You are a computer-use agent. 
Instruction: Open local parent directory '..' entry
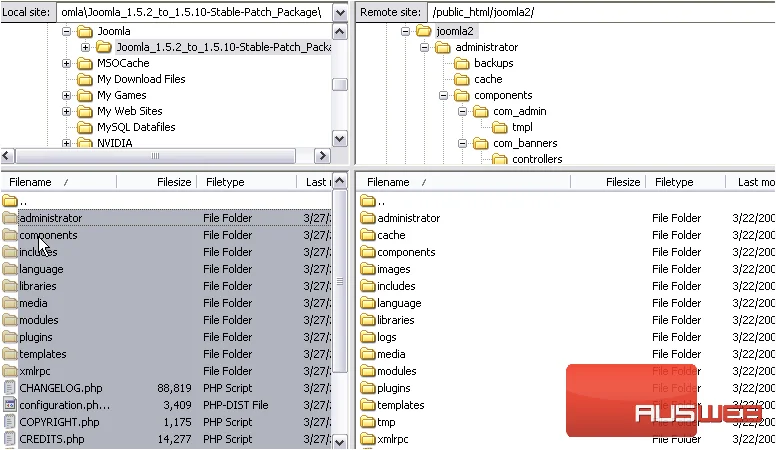pos(15,201)
